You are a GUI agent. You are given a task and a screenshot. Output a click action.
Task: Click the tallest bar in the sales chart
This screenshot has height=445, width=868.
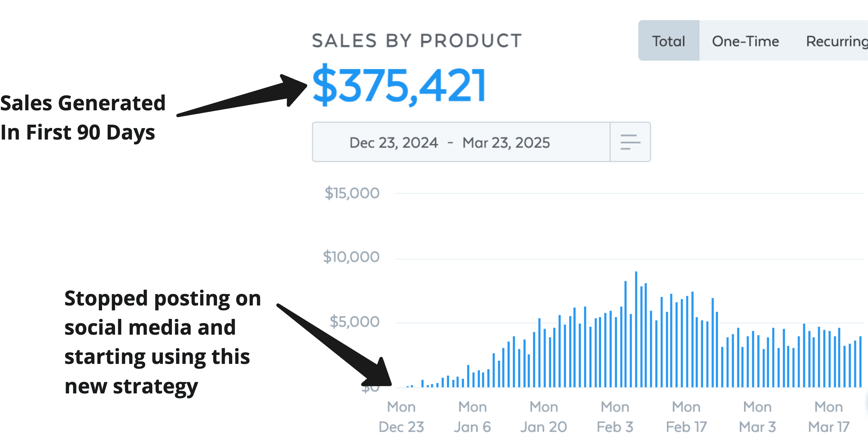coord(636,329)
